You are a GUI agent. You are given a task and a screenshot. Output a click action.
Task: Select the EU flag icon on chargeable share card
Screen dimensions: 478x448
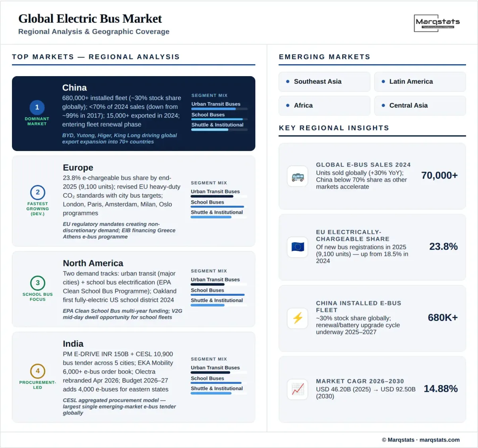pos(297,247)
